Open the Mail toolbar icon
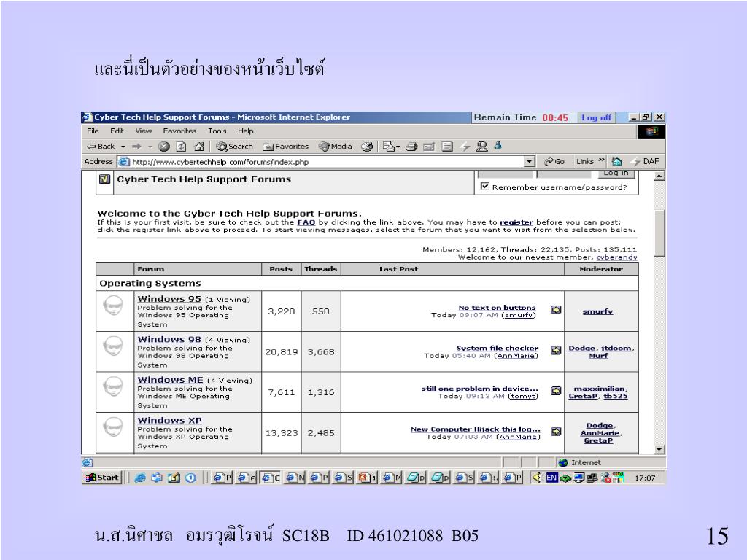747x560 pixels. 391,147
